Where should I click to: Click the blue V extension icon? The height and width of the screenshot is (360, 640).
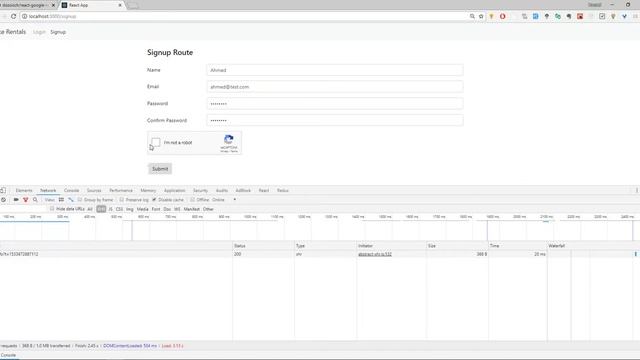click(624, 16)
